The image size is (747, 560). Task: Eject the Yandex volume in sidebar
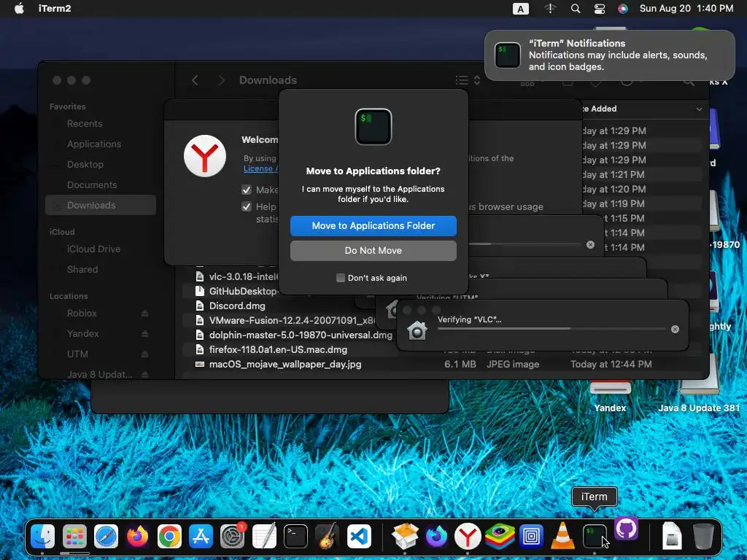(x=145, y=334)
